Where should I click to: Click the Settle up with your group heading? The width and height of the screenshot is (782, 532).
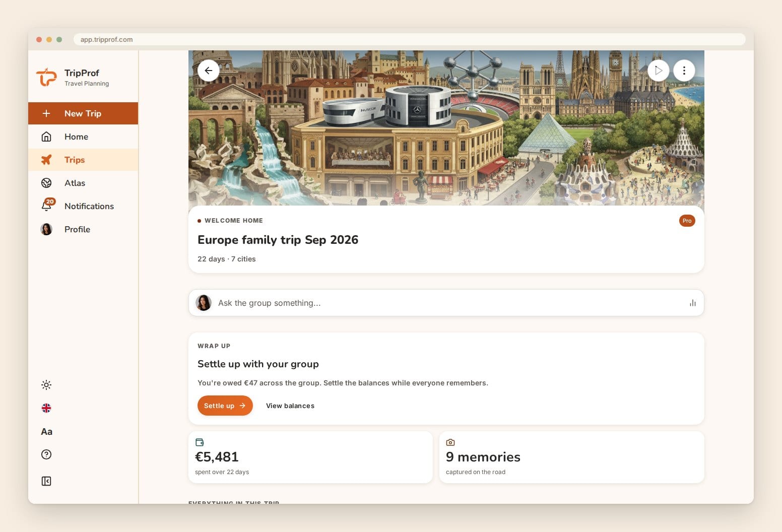(258, 364)
